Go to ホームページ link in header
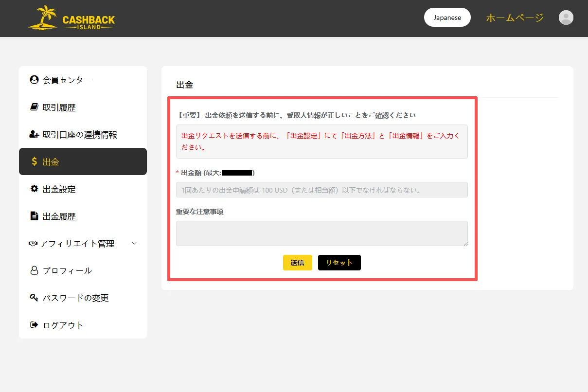588x392 pixels. pos(515,18)
